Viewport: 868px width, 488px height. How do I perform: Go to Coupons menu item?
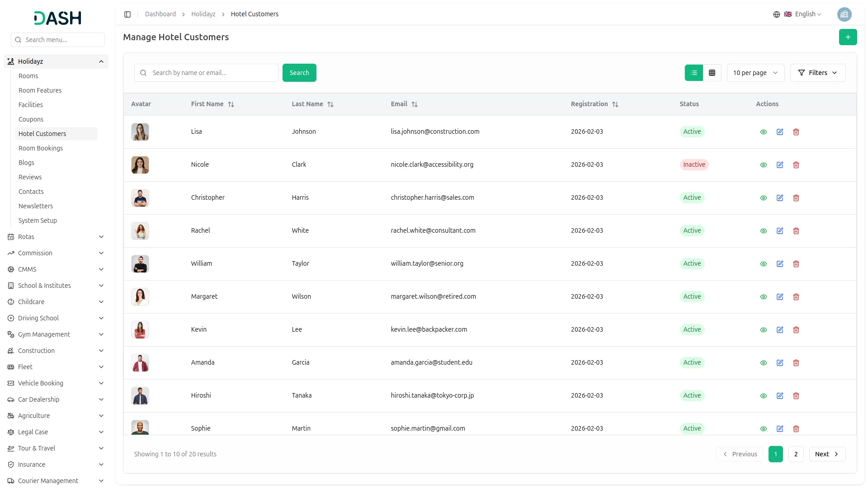pyautogui.click(x=31, y=119)
